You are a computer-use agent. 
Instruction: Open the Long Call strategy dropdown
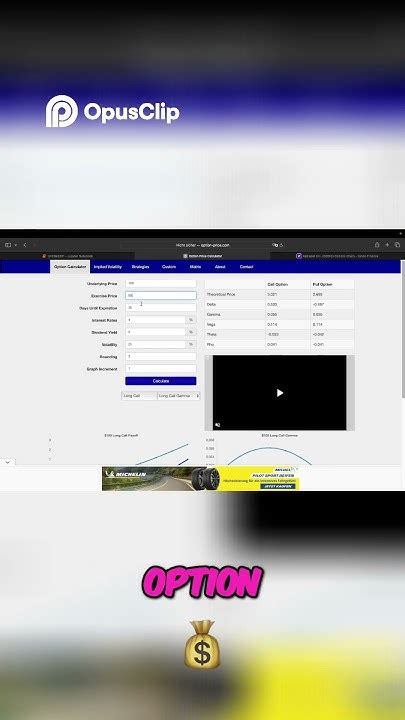pyautogui.click(x=139, y=396)
